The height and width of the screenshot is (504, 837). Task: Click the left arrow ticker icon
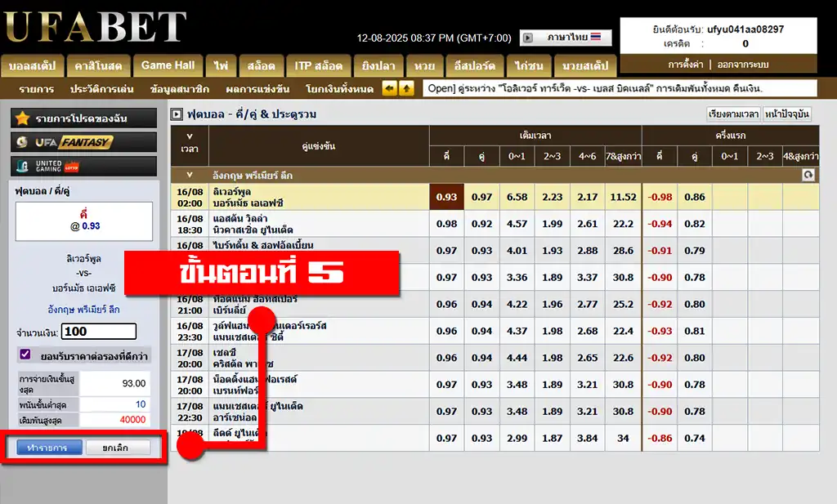click(390, 88)
